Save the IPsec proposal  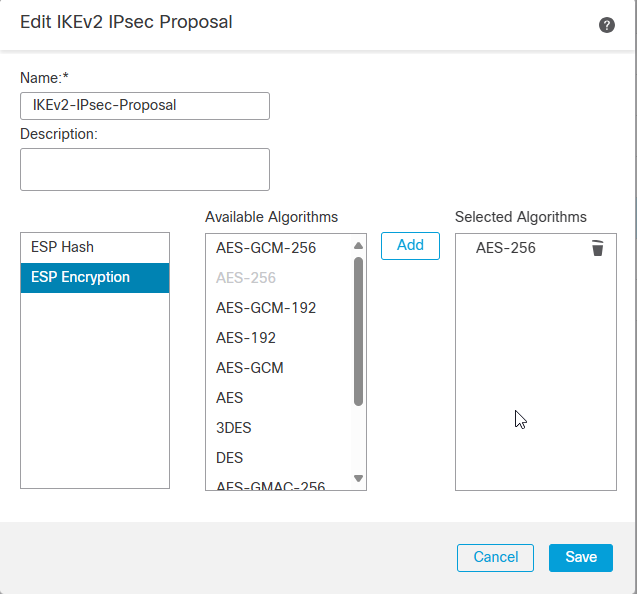pyautogui.click(x=580, y=557)
